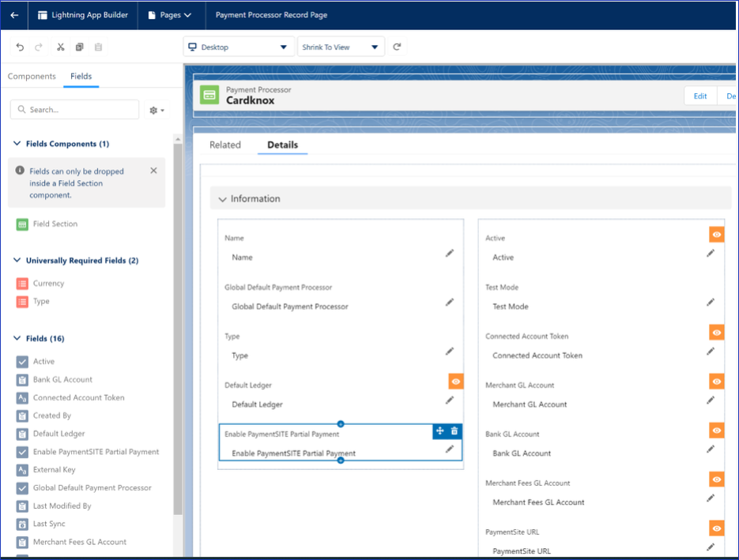
Task: Click the cut scissors icon
Action: click(x=60, y=47)
